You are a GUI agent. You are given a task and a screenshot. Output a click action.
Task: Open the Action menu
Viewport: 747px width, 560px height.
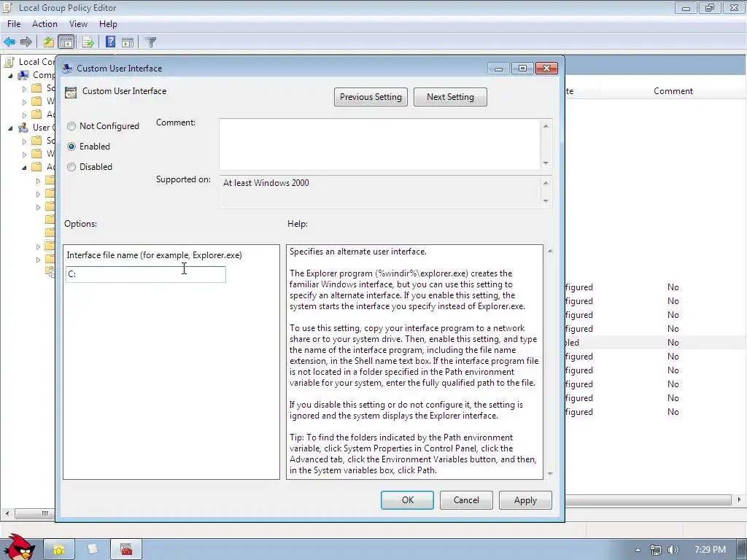tap(44, 24)
